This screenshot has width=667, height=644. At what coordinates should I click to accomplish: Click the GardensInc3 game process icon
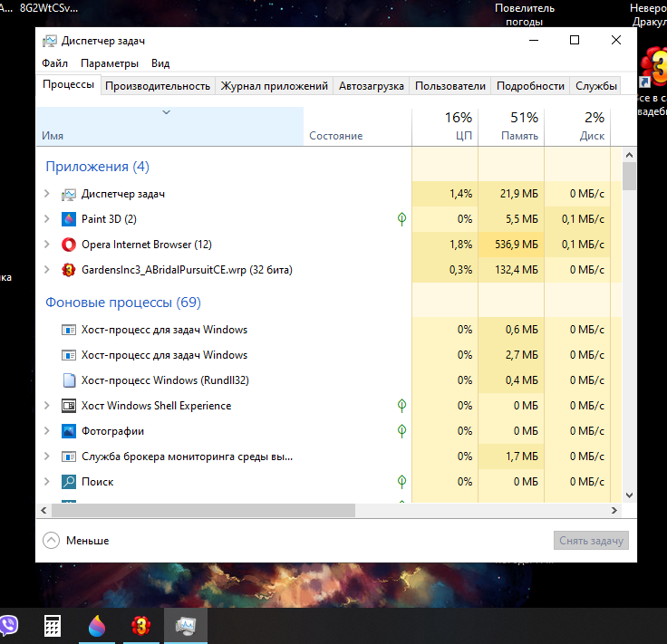pos(70,270)
